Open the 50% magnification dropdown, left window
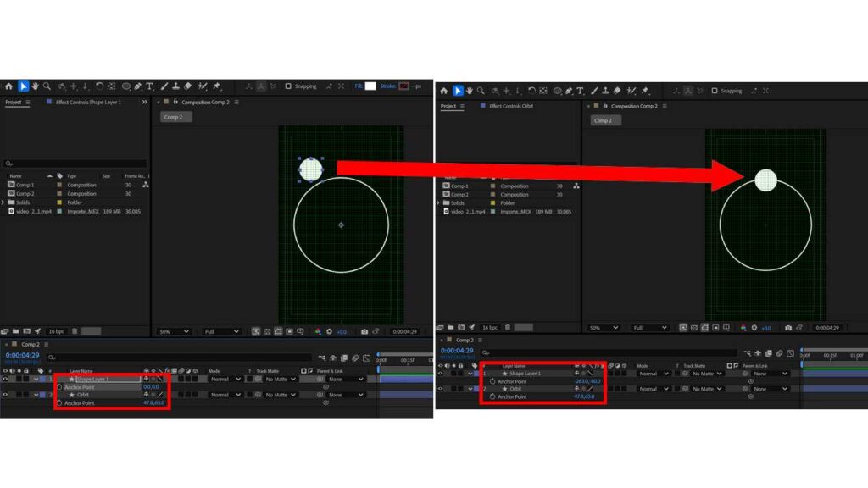 click(174, 331)
